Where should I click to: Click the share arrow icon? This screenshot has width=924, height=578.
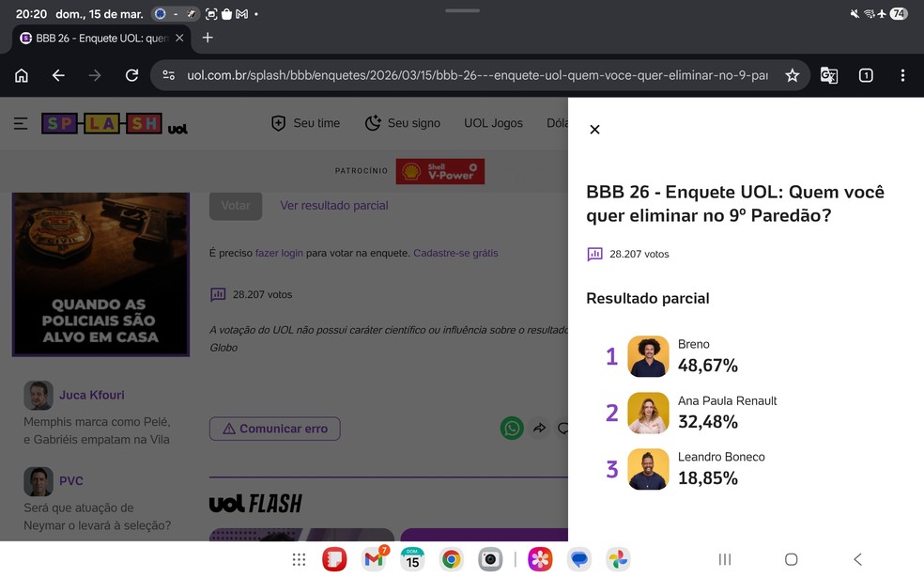tap(540, 428)
